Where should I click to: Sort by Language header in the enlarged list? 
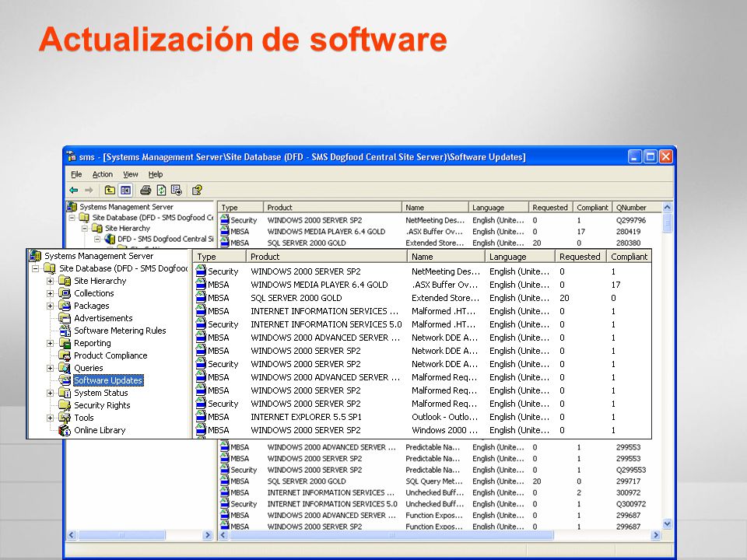(x=521, y=257)
